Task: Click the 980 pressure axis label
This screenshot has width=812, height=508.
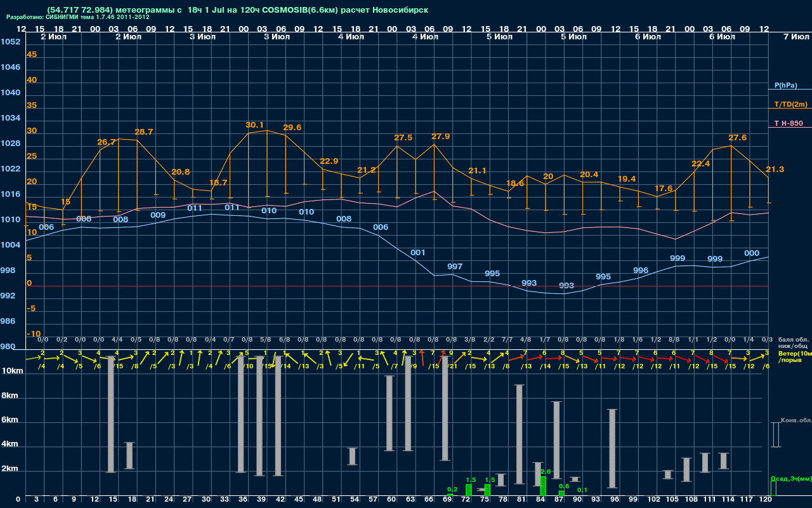Action: (8, 347)
